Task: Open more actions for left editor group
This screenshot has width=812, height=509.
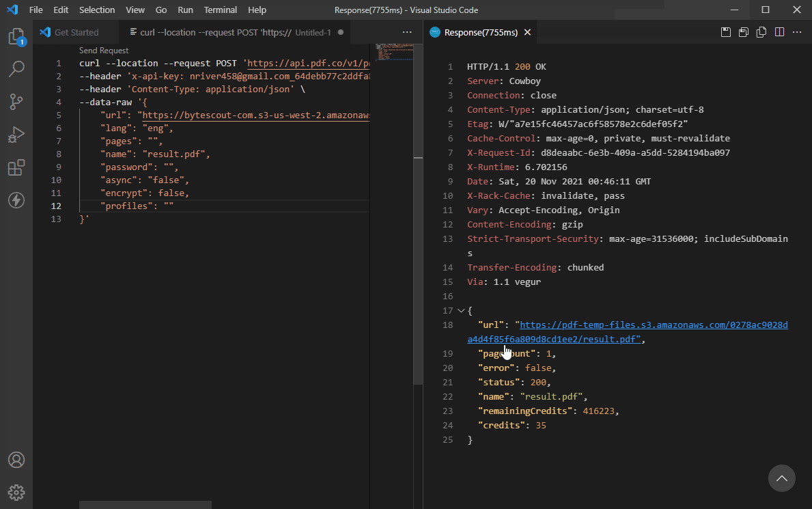Action: 407,32
